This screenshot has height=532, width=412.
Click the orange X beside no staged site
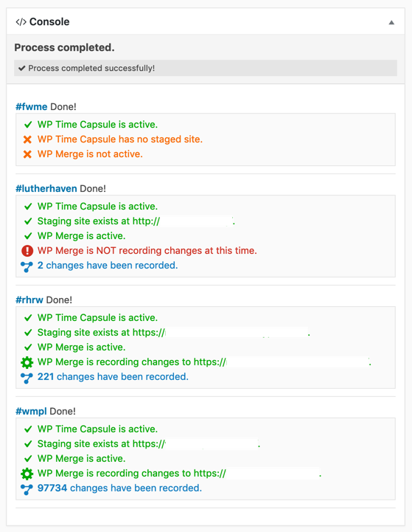(27, 139)
